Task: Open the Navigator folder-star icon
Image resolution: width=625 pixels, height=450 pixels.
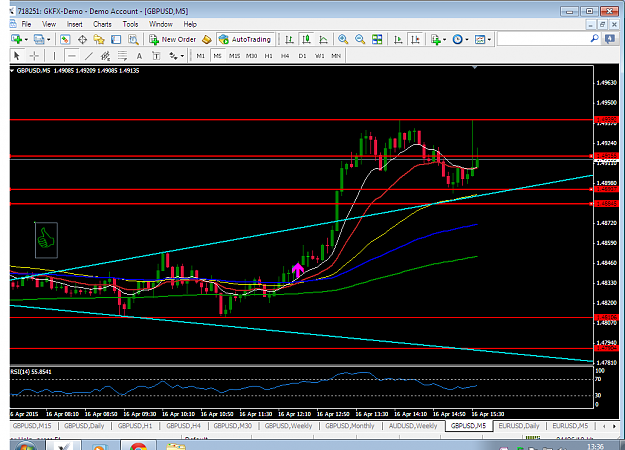Action: (99, 39)
